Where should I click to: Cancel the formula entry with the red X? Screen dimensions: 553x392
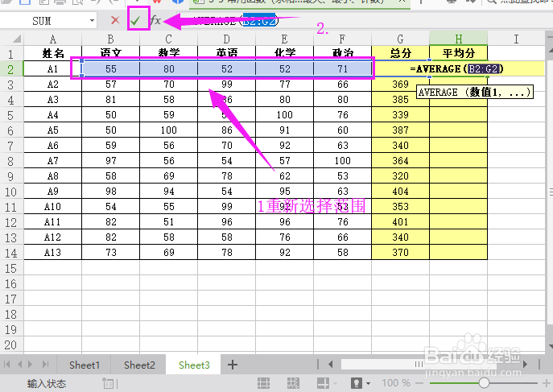click(115, 20)
